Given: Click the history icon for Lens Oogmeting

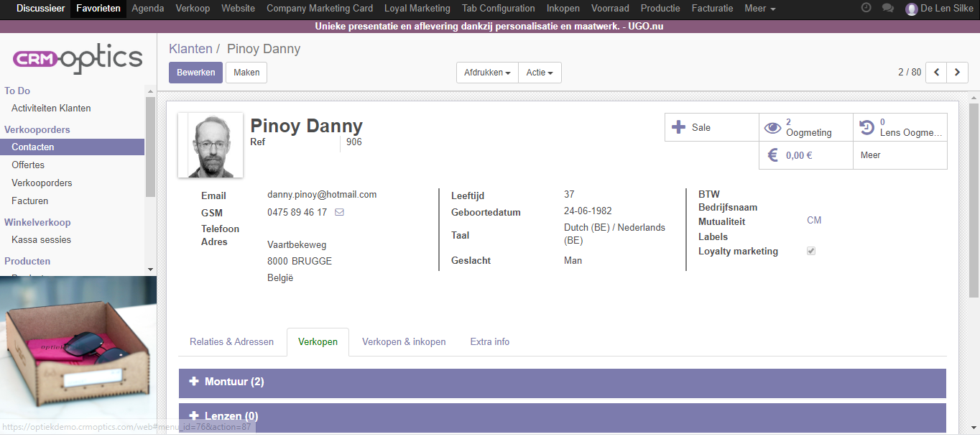Looking at the screenshot, I should [x=866, y=127].
